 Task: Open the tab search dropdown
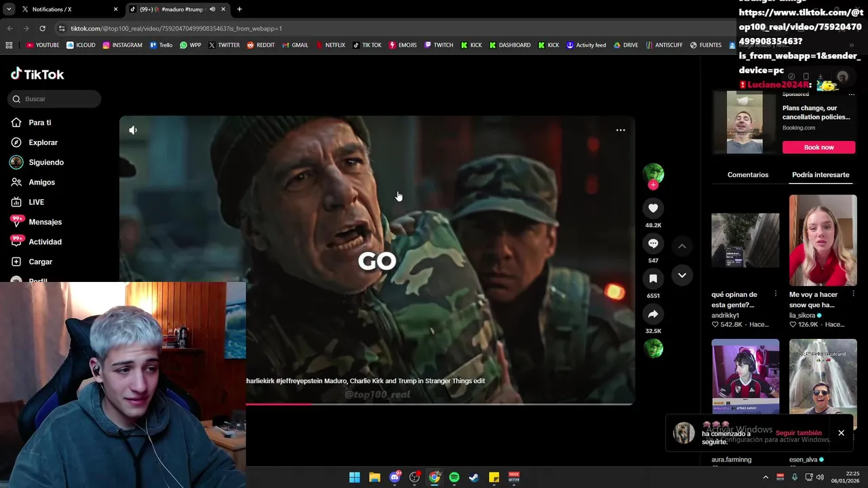click(8, 9)
